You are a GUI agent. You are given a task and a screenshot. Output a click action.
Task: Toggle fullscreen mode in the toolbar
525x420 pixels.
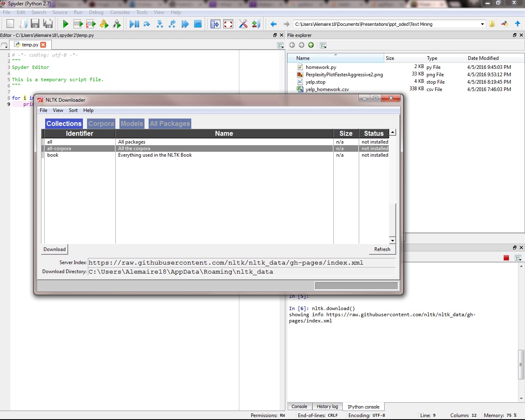pos(228,24)
